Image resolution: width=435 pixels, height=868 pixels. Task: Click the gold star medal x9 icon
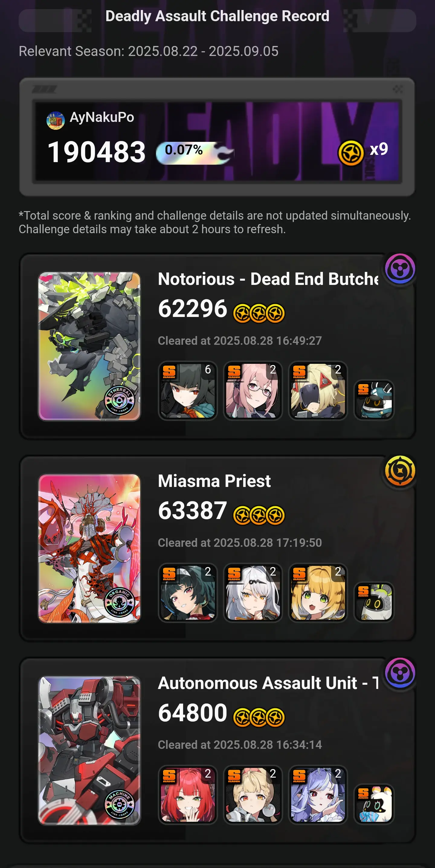pyautogui.click(x=351, y=153)
